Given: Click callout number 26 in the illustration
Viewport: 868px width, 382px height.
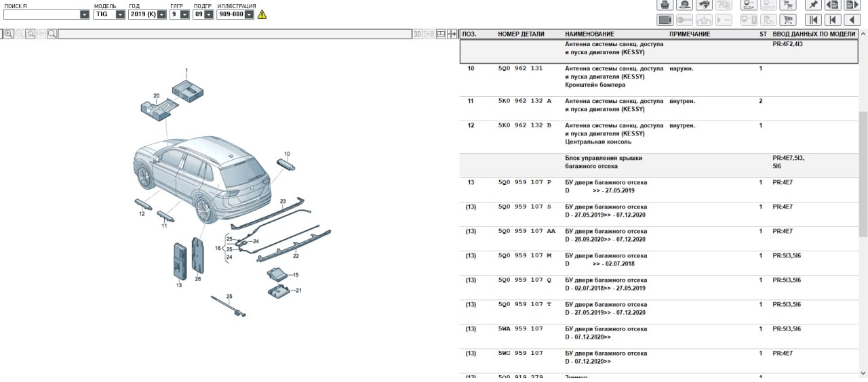Looking at the screenshot, I should 198,278.
